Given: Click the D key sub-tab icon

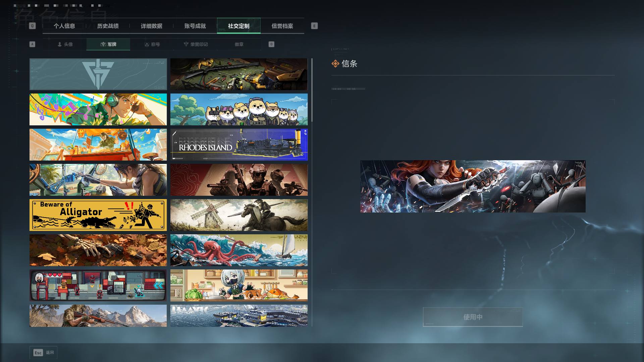Looking at the screenshot, I should click(x=271, y=44).
